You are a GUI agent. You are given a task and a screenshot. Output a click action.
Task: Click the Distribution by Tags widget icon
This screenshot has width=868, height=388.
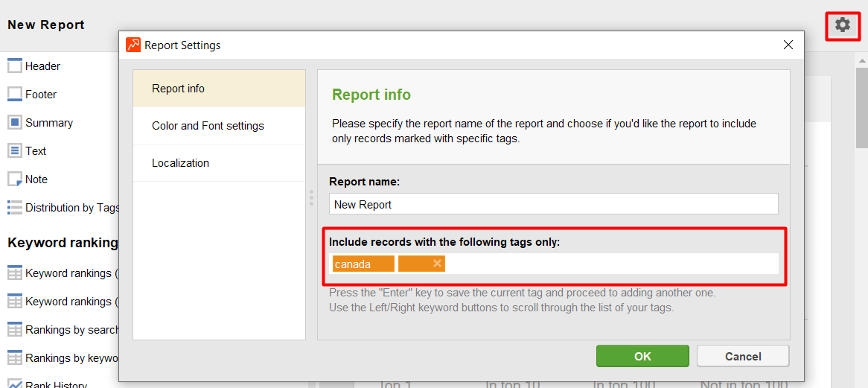pos(14,208)
